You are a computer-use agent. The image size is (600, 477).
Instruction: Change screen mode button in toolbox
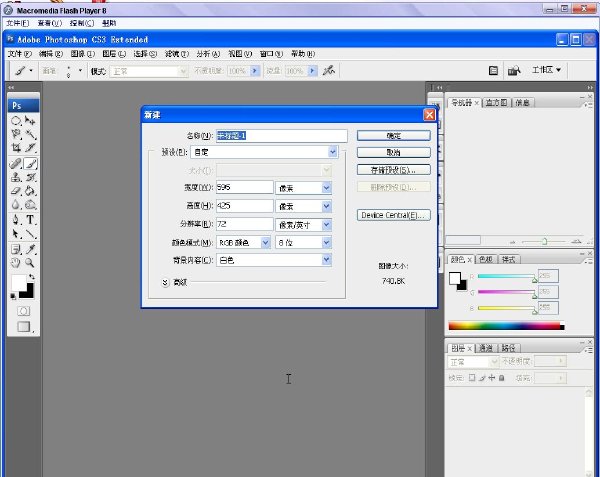[24, 327]
